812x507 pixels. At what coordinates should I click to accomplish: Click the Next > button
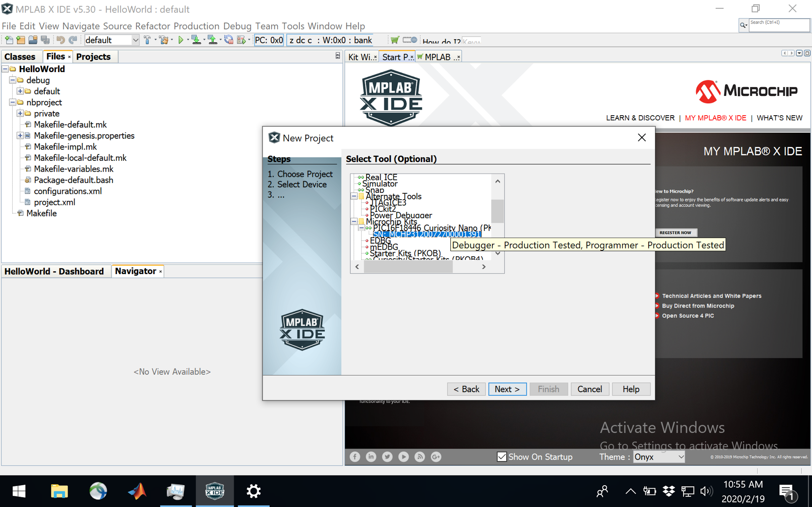pos(507,389)
